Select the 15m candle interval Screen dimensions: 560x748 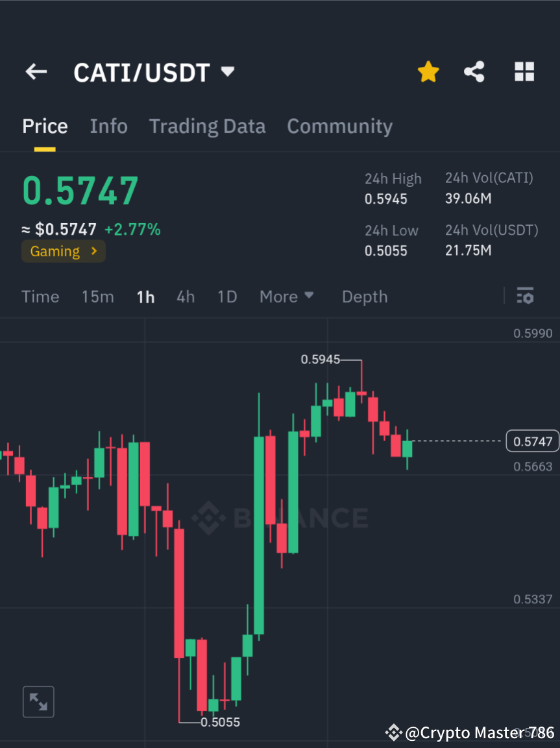click(97, 296)
